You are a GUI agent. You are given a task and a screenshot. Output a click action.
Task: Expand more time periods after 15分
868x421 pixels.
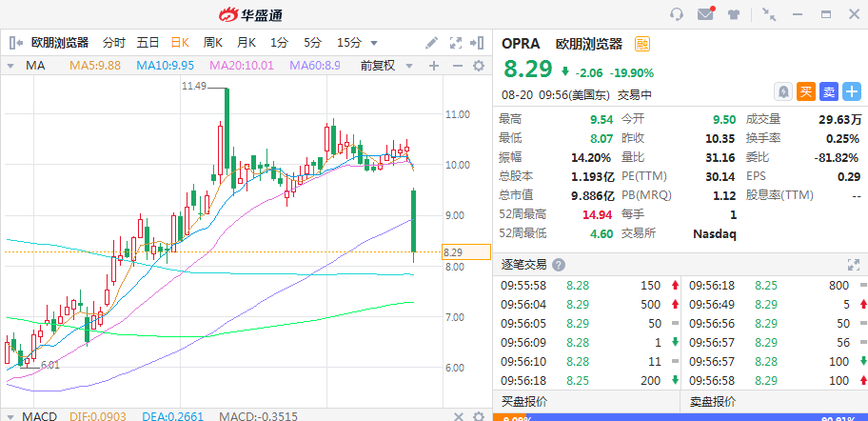[x=374, y=43]
